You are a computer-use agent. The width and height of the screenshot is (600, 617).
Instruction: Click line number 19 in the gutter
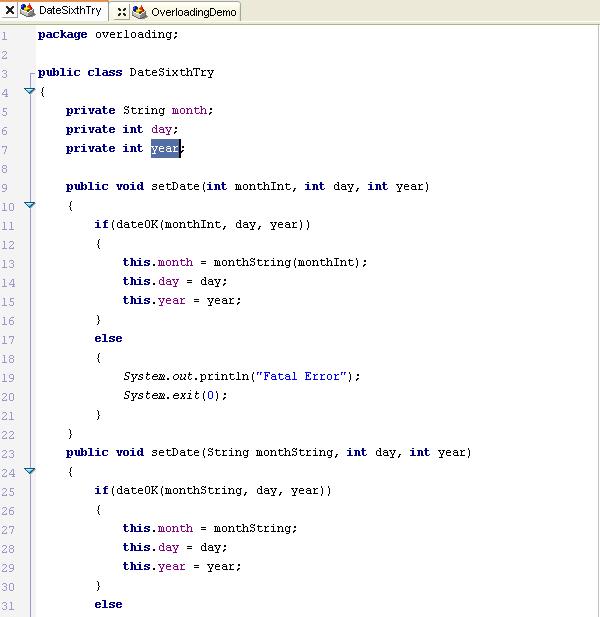(x=7, y=378)
